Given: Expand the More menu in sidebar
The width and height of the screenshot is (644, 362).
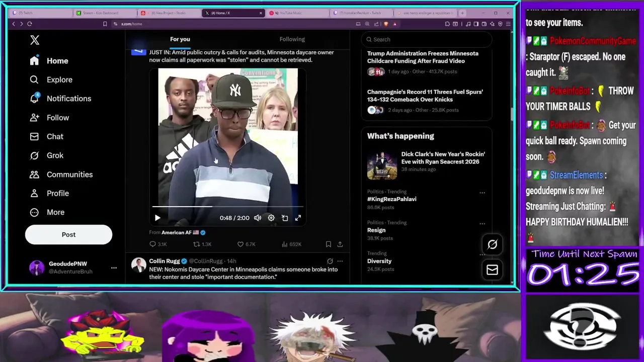Looking at the screenshot, I should coord(47,212).
